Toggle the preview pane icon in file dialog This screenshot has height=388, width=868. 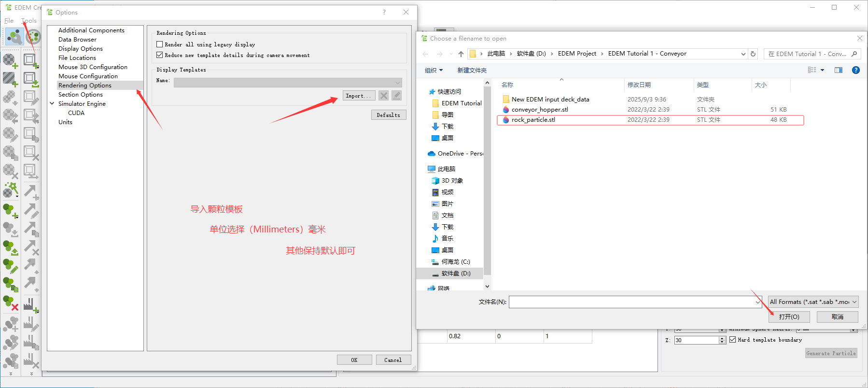point(838,70)
